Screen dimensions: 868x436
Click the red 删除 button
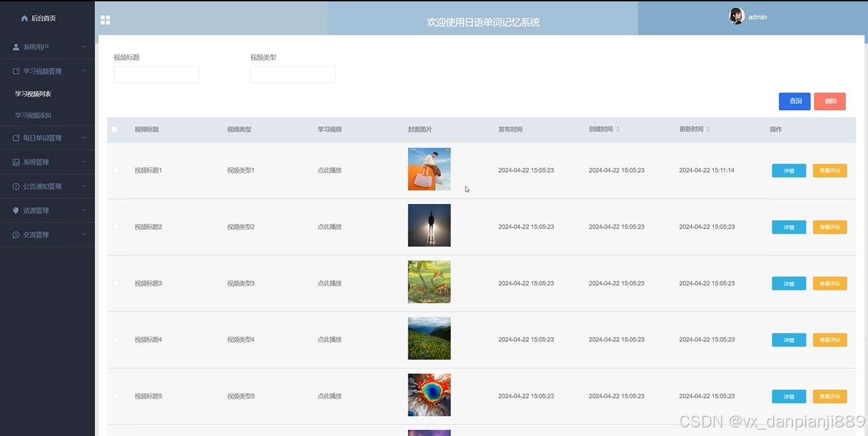(x=830, y=101)
